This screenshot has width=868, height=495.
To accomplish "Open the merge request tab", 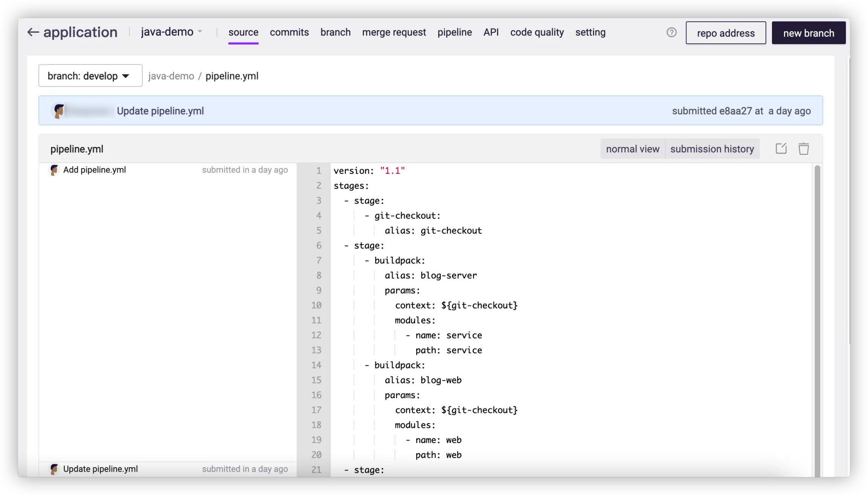I will (x=394, y=32).
